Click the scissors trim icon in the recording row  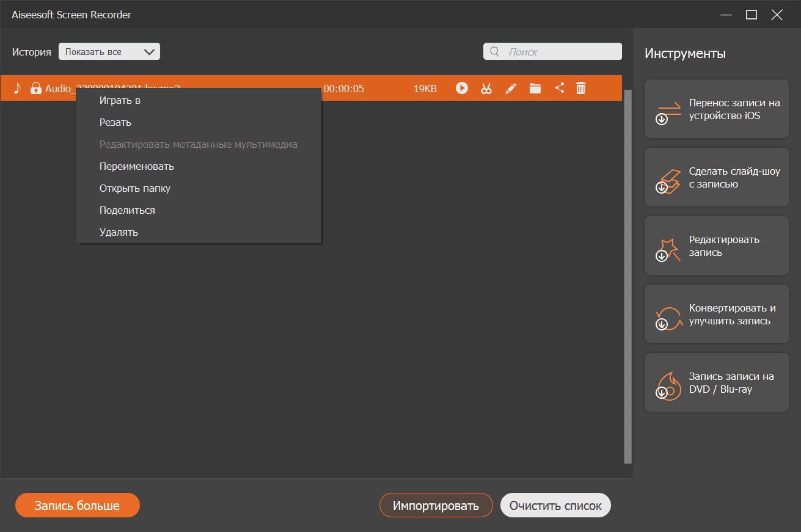coord(486,89)
